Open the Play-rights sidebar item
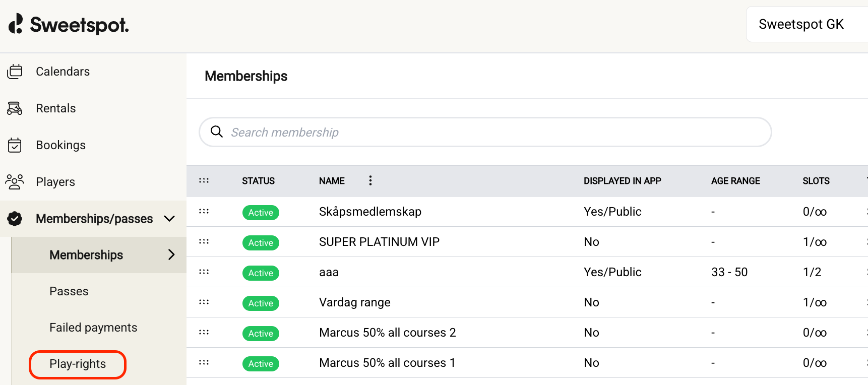 pos(78,364)
